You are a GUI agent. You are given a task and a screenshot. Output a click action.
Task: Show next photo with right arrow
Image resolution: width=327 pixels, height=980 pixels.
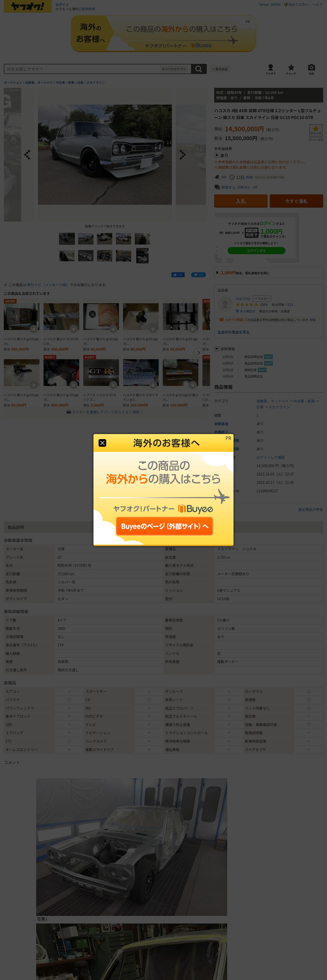click(x=183, y=154)
